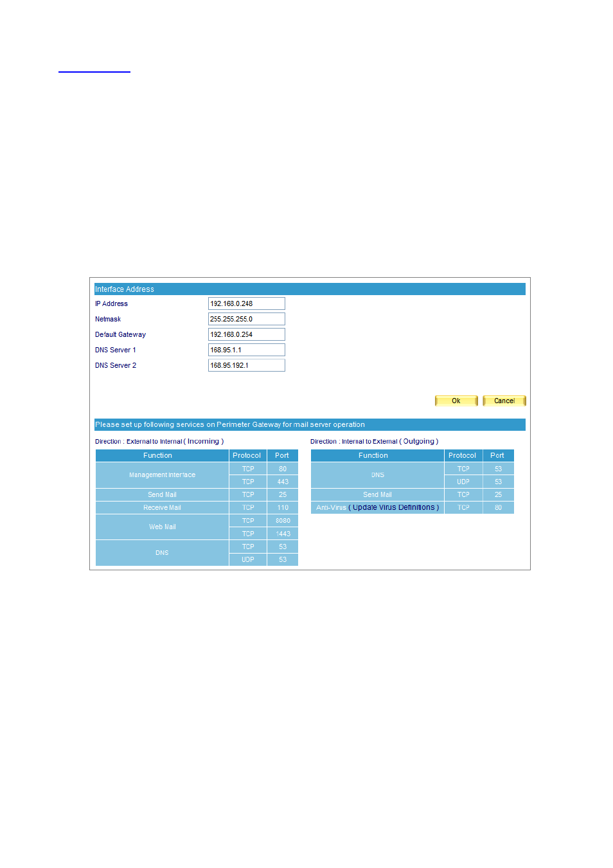Select UDP cell in Outgoing table
613x868 pixels.
click(463, 482)
